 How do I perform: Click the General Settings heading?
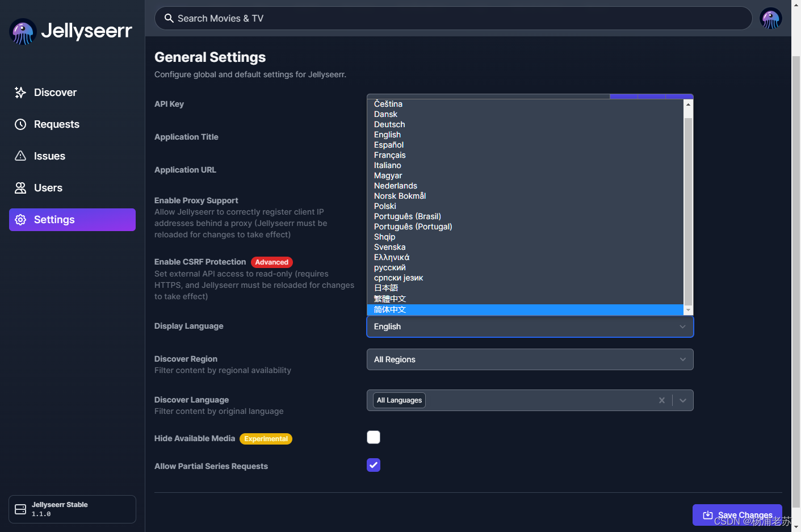pos(210,57)
